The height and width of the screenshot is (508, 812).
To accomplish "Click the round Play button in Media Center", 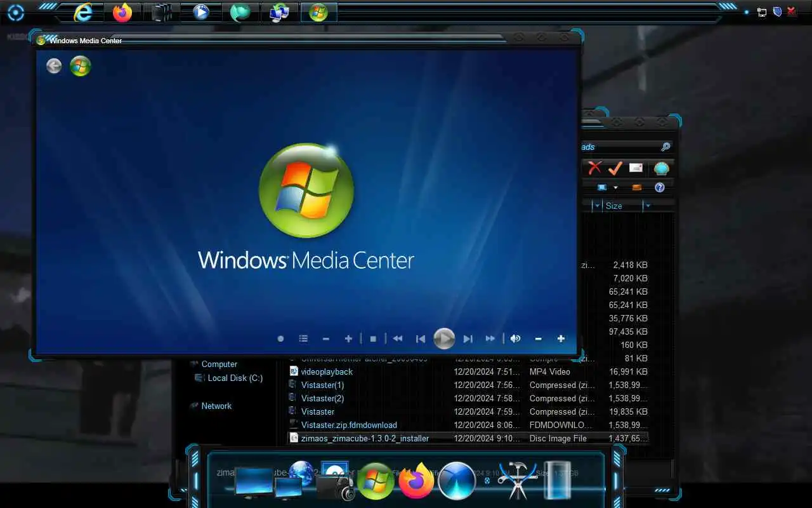I will point(444,338).
